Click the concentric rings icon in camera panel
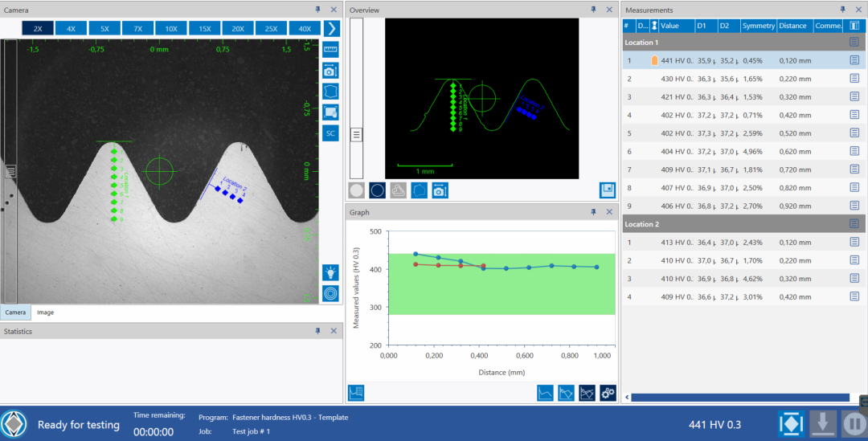Viewport: 868px width, 441px height. coord(330,294)
